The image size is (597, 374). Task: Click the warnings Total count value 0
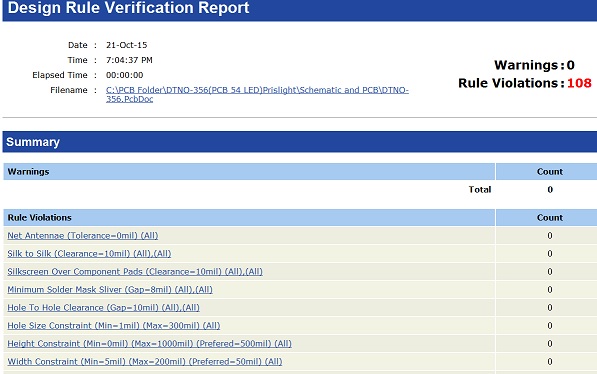550,190
